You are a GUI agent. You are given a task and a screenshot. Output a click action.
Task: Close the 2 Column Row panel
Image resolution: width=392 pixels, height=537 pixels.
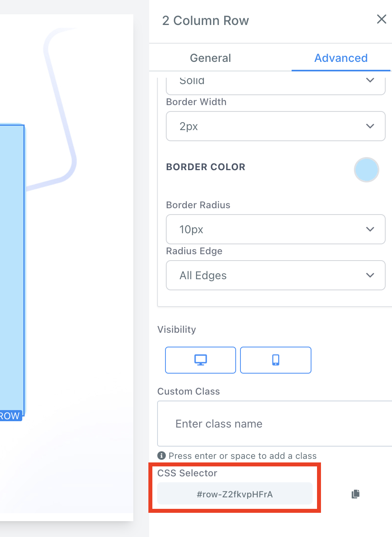point(381,19)
